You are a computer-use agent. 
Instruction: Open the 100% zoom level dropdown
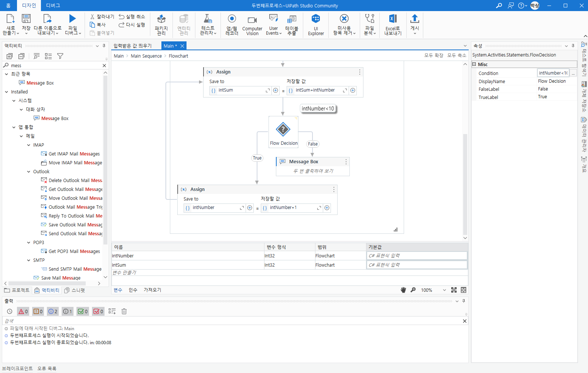(444, 290)
